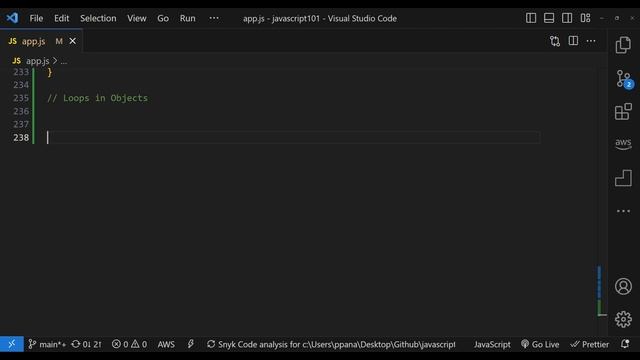Open notifications bell
640x360 pixels.
(625, 344)
